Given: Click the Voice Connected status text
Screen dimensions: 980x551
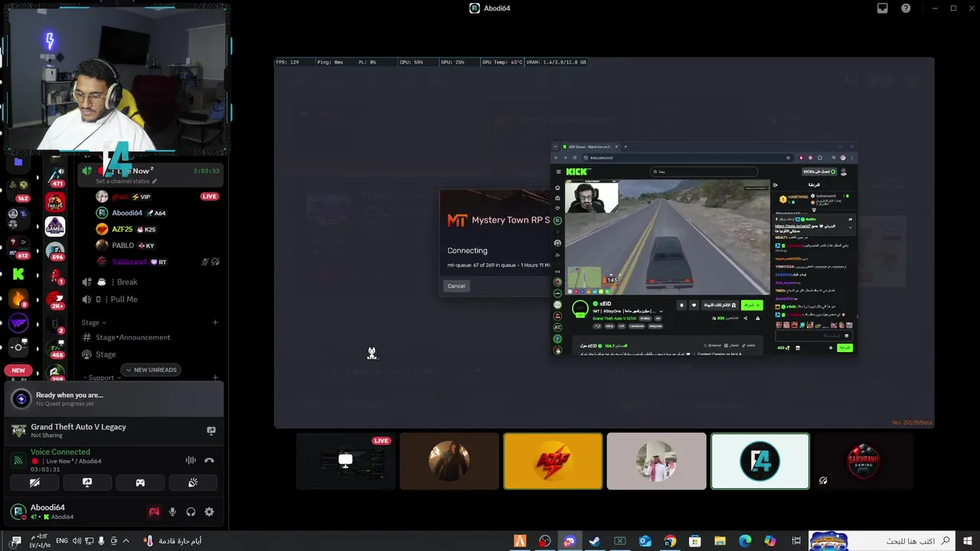Looking at the screenshot, I should click(x=60, y=452).
